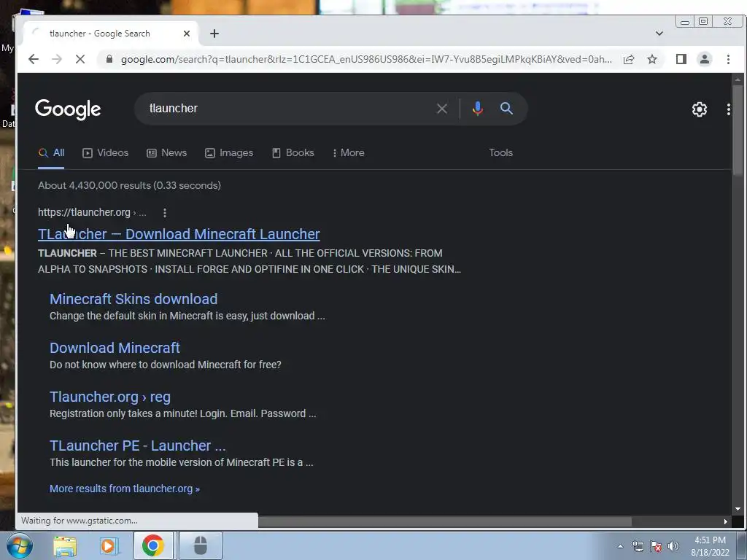Click the Chrome taskbar button
This screenshot has width=747, height=560.
[153, 545]
